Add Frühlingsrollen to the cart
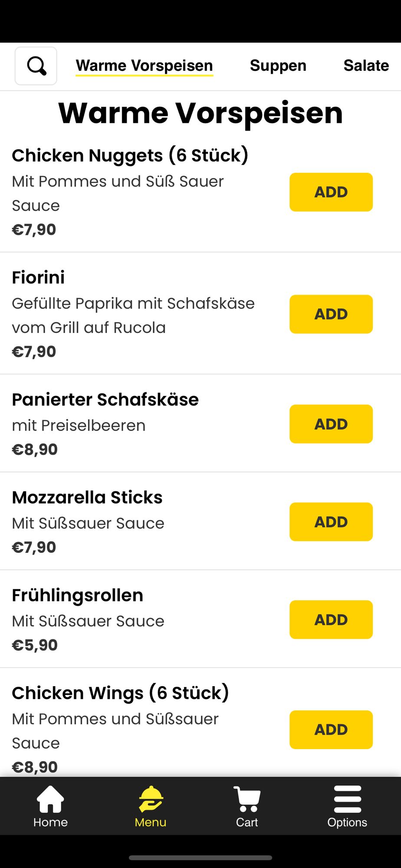401x868 pixels. click(331, 620)
